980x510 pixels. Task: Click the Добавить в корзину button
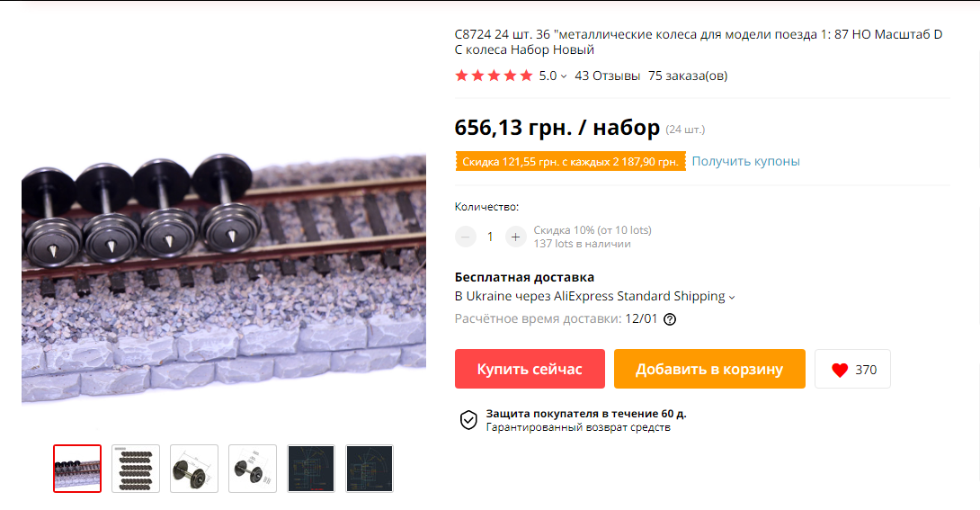pyautogui.click(x=709, y=369)
